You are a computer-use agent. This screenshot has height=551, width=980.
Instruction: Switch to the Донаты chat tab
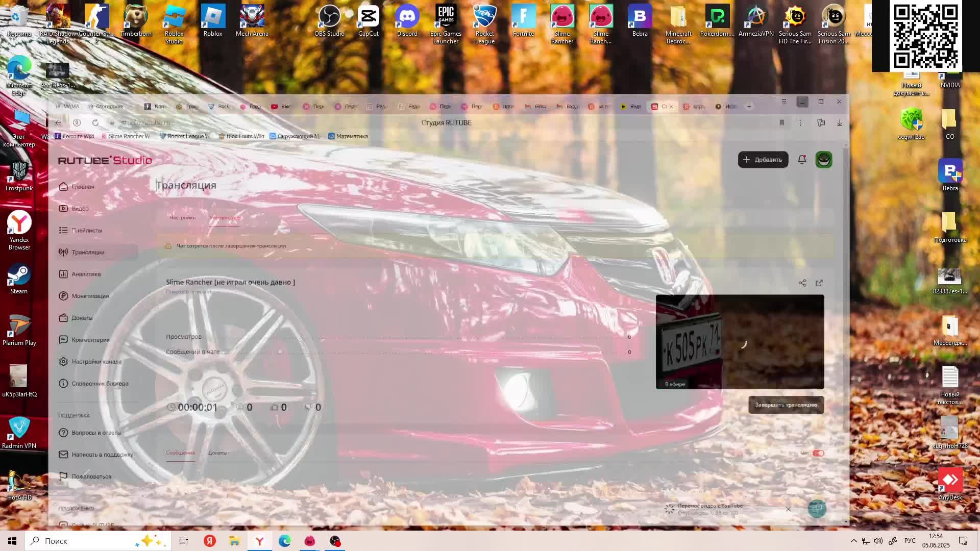click(217, 453)
